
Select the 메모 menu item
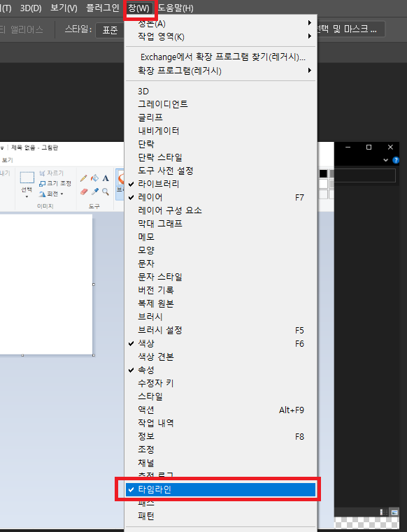(221, 237)
